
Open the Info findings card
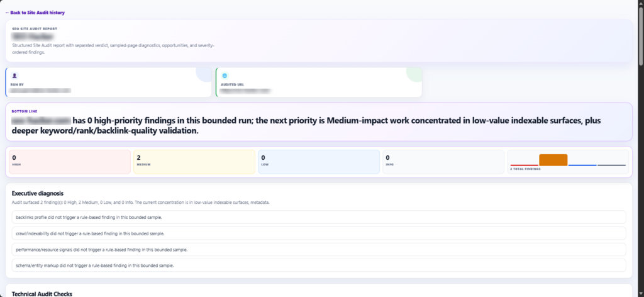(x=443, y=162)
